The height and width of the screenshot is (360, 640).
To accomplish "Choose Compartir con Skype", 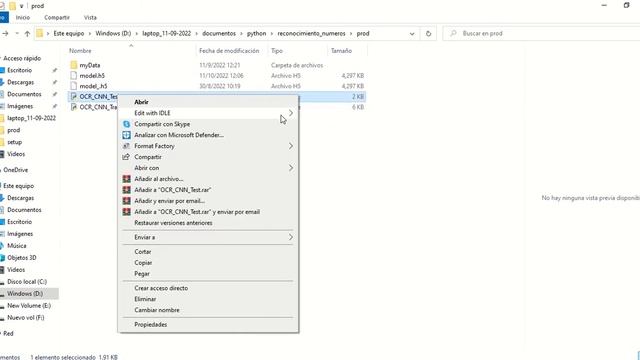I will pos(162,124).
